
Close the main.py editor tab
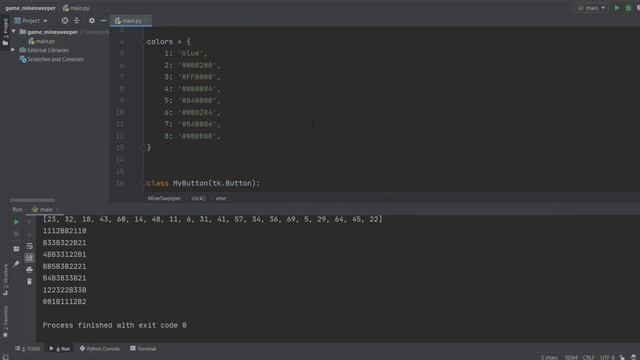click(147, 20)
